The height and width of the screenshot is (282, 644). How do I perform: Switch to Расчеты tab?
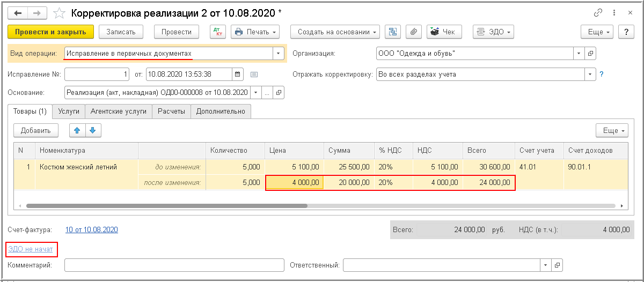point(172,111)
